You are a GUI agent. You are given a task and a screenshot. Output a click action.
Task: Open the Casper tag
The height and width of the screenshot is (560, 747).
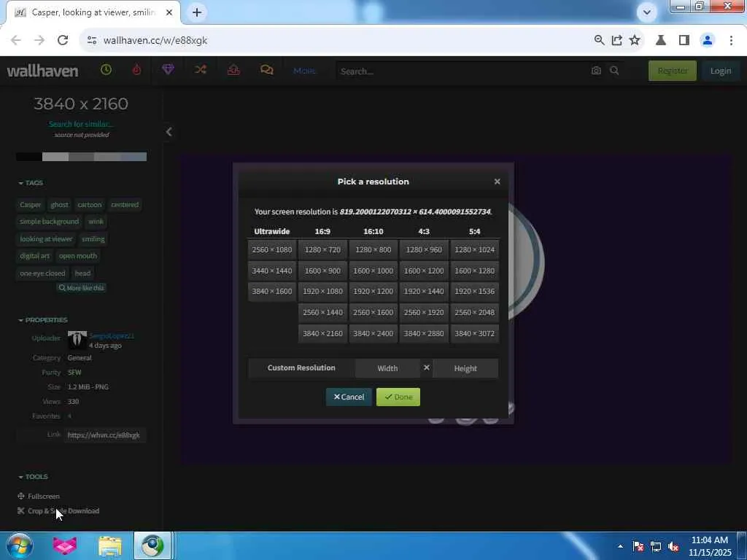pyautogui.click(x=31, y=204)
